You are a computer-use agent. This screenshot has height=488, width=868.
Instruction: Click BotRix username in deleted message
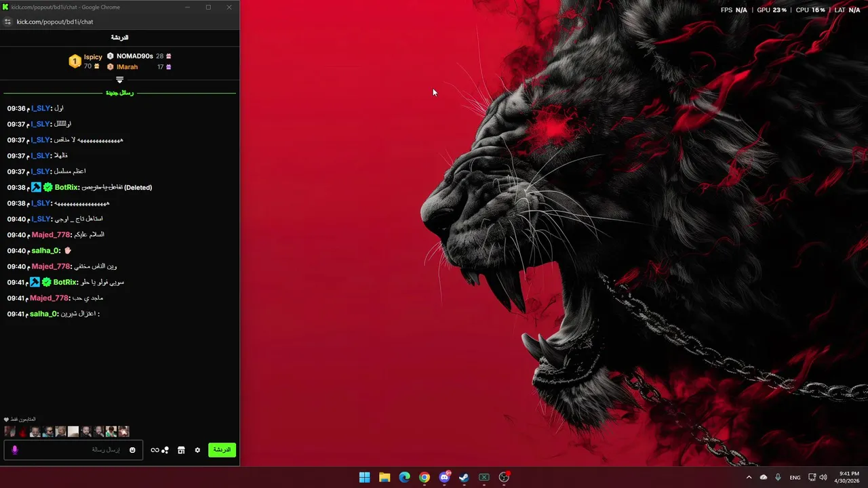coord(66,187)
